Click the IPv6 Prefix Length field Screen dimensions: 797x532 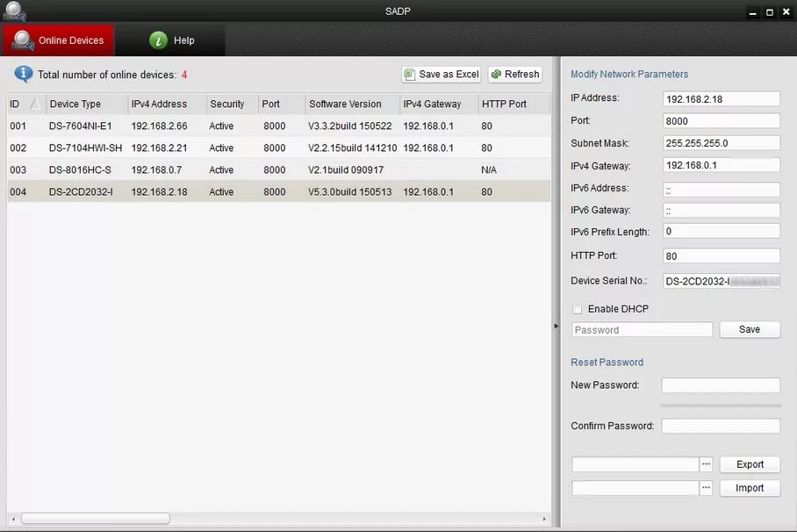point(722,231)
